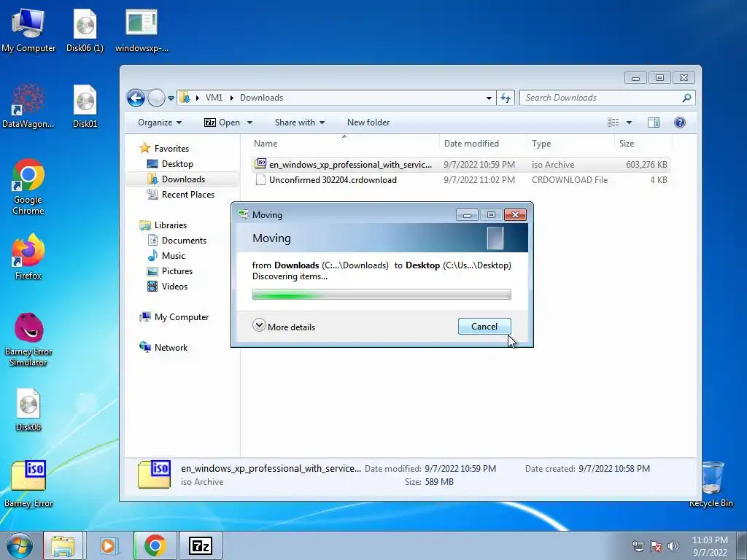Open Pictures library in navigation pane
This screenshot has height=560, width=747.
coord(177,271)
